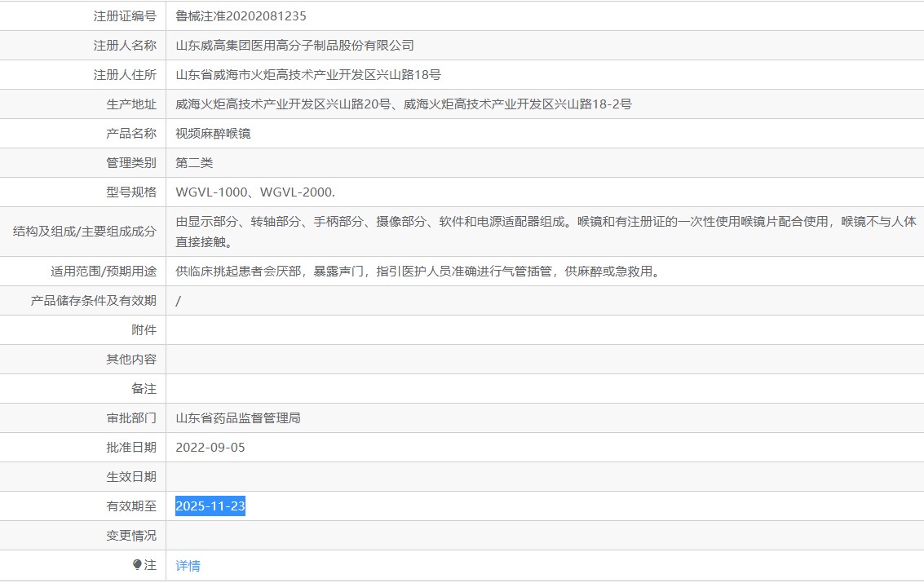Click the 附件 label
This screenshot has width=924, height=583.
coord(144,329)
